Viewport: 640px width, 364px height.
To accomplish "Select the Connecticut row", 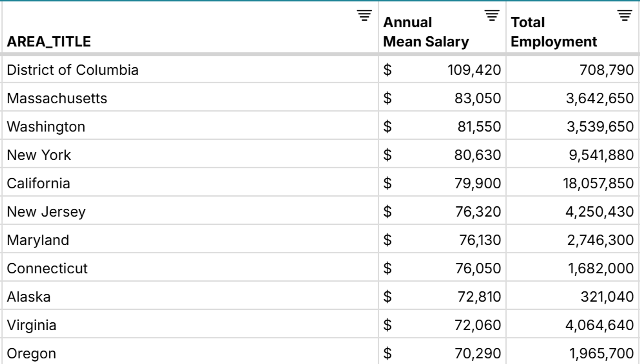I will point(47,268).
